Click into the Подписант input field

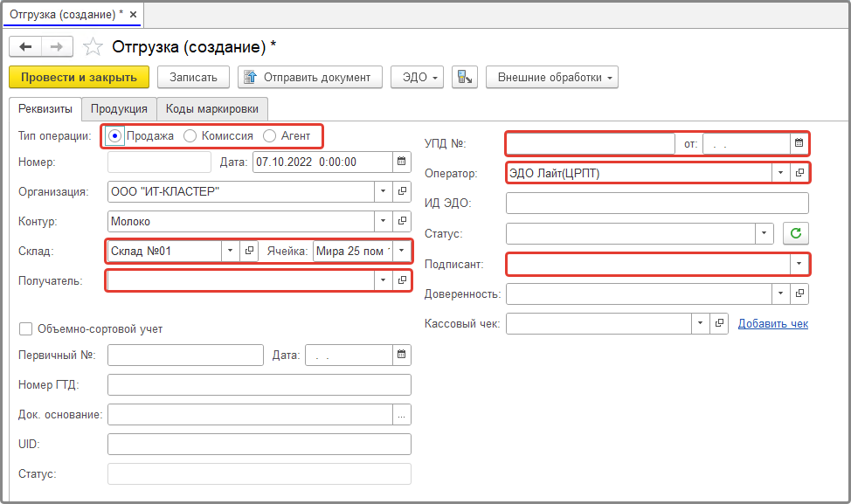[x=648, y=264]
